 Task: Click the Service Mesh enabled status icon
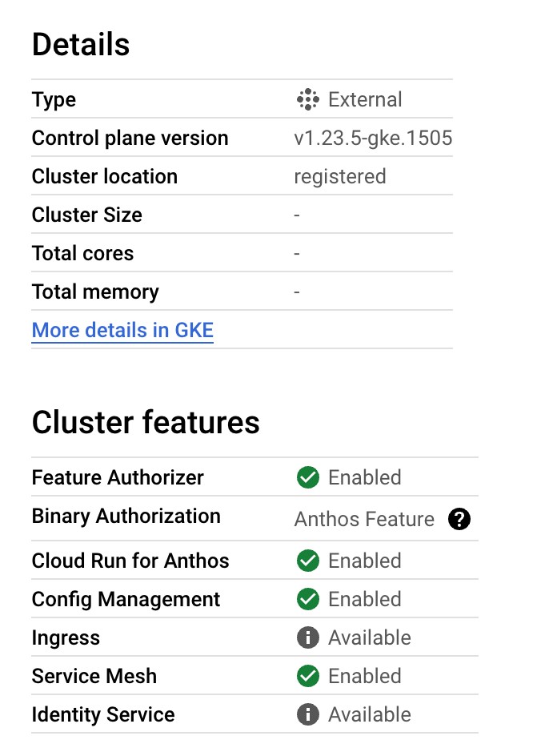tap(307, 676)
